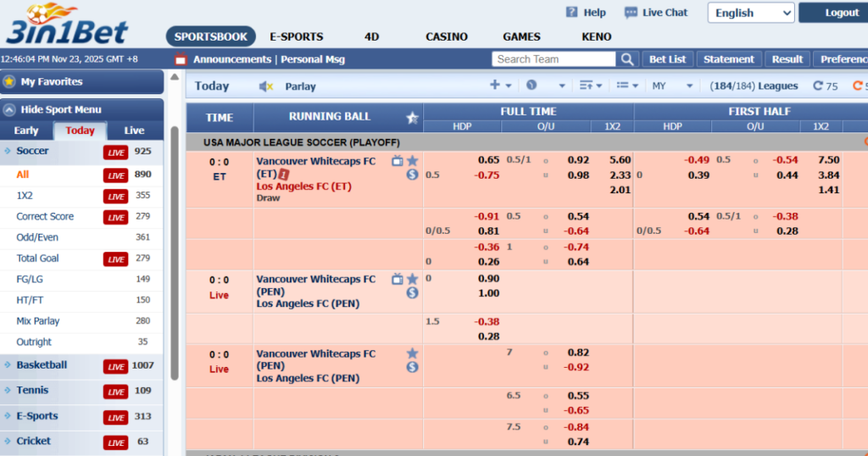Open the English language dropdown
Image resolution: width=868 pixels, height=456 pixels.
(x=751, y=13)
